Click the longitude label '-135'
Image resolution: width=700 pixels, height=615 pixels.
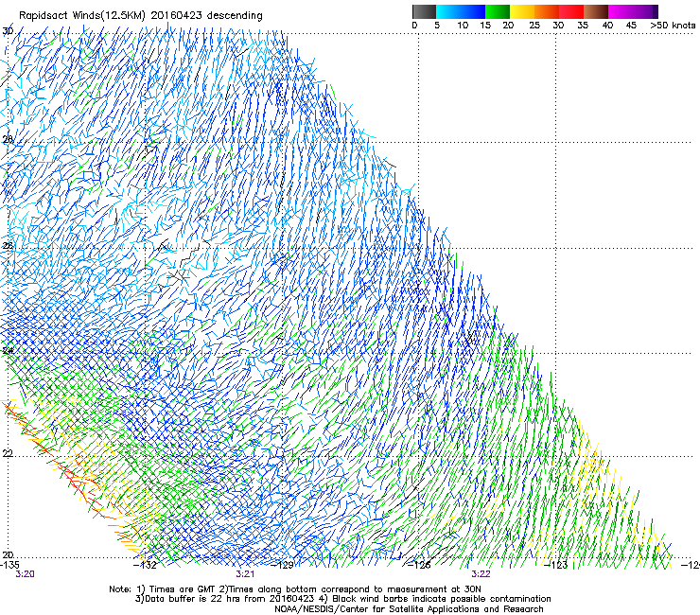9,565
